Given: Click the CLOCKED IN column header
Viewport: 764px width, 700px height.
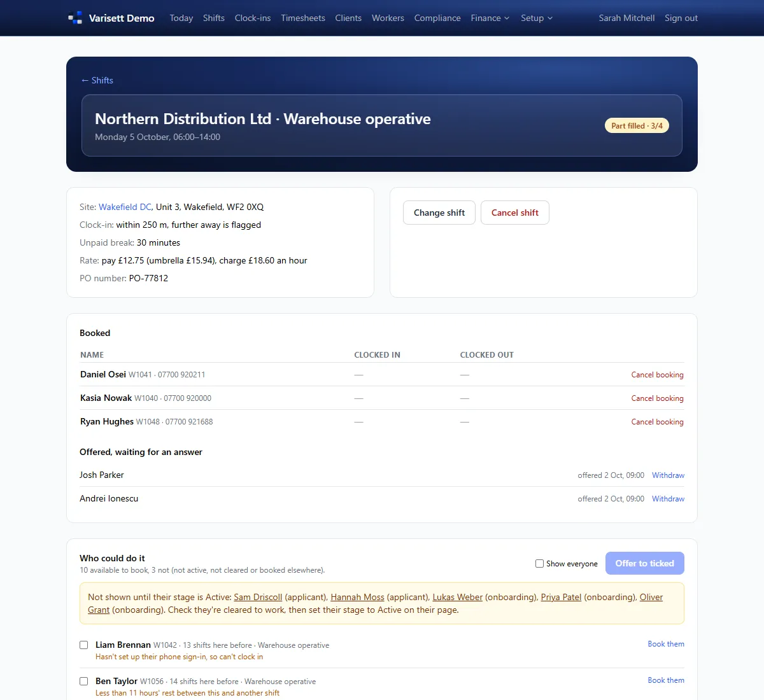Looking at the screenshot, I should 377,355.
